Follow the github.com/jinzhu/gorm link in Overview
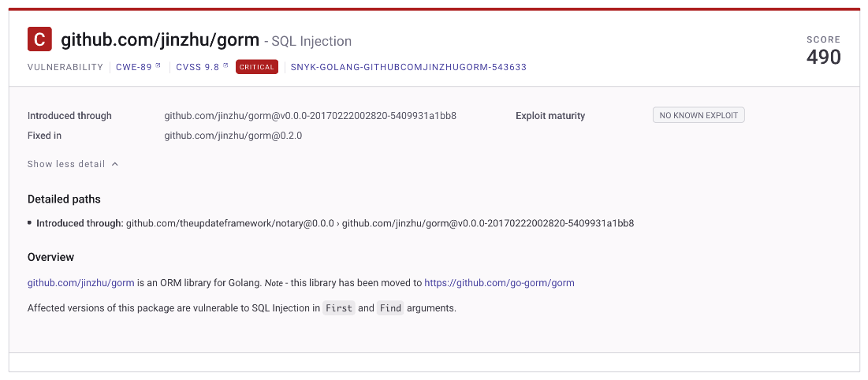This screenshot has width=868, height=380. (x=80, y=282)
